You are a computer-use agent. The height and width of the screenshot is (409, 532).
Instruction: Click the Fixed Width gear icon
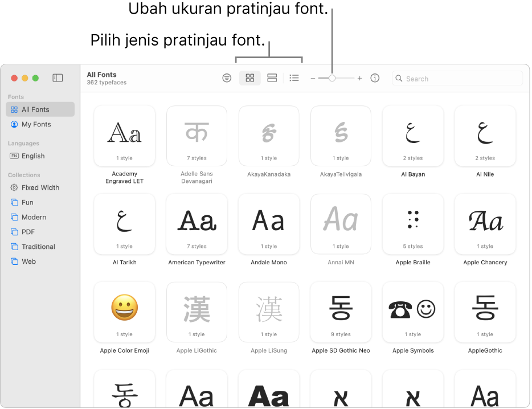pos(14,187)
